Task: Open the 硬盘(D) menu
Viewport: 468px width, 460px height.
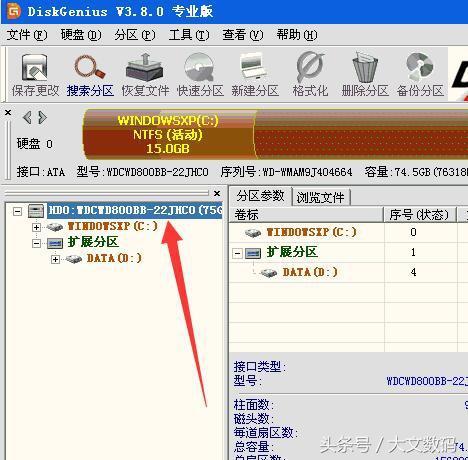Action: coord(81,35)
